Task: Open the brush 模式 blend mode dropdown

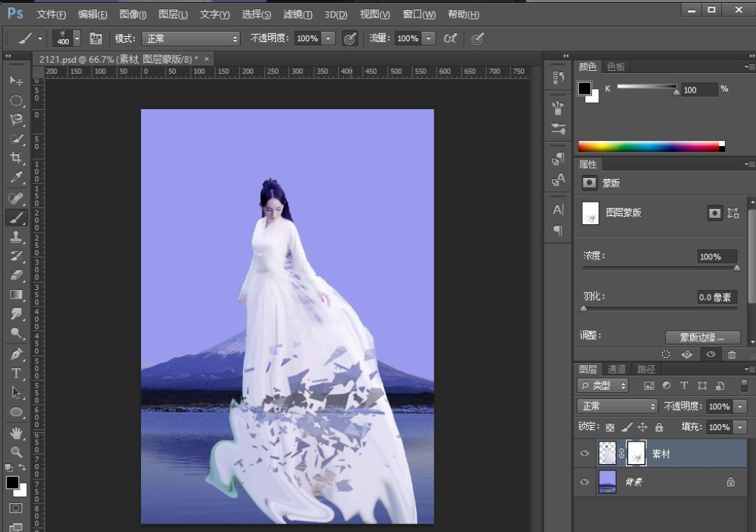Action: (190, 38)
